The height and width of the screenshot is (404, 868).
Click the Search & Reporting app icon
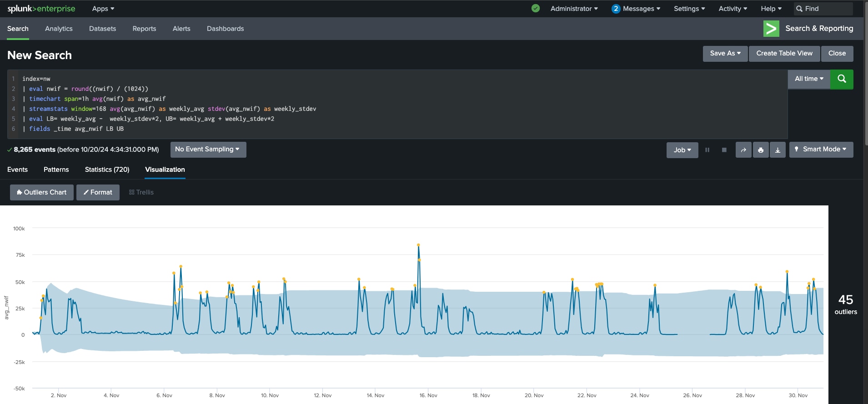pos(771,29)
